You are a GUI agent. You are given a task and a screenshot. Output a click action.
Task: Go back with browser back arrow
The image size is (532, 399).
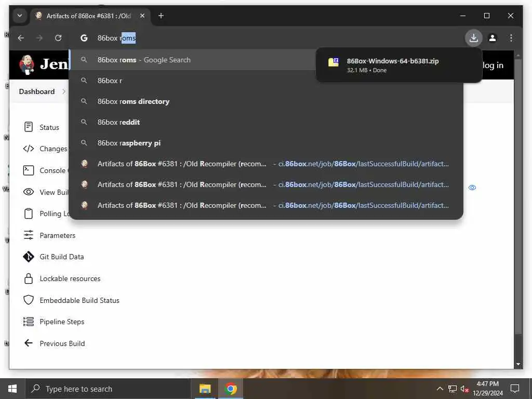21,38
